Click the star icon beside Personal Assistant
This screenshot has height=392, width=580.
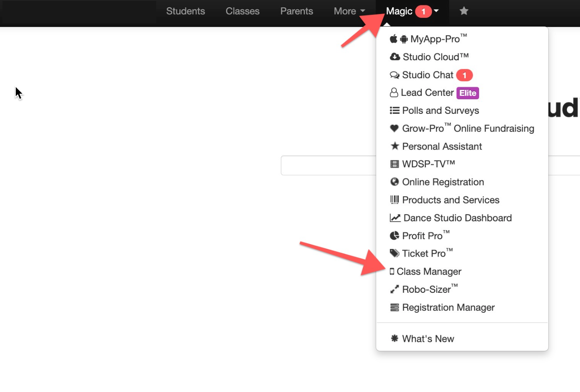click(395, 146)
